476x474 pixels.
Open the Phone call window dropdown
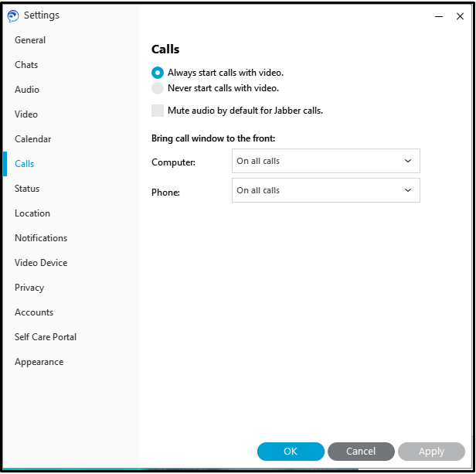[325, 190]
